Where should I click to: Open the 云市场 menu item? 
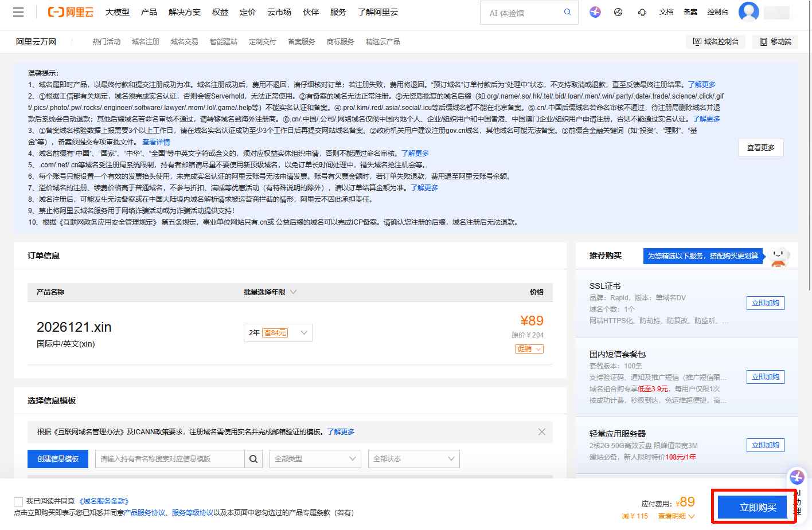[x=279, y=11]
